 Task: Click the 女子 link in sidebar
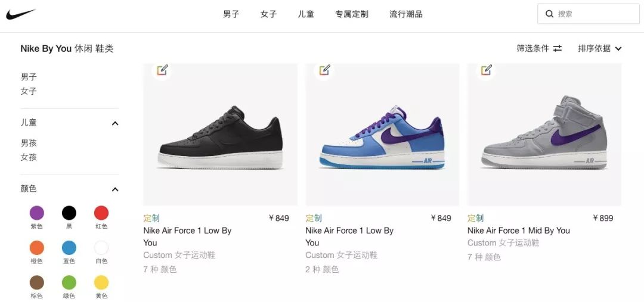29,91
